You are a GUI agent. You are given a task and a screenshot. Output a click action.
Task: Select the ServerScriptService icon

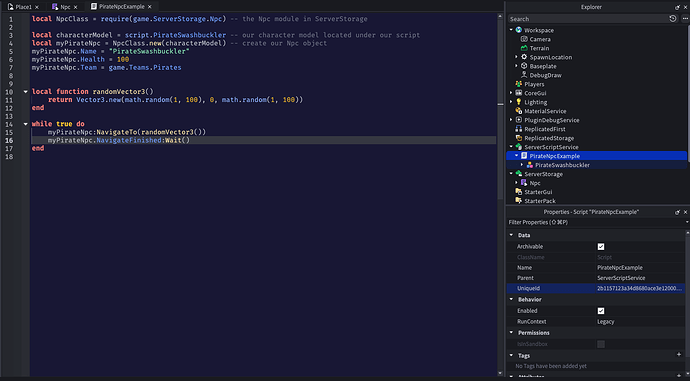tap(519, 147)
